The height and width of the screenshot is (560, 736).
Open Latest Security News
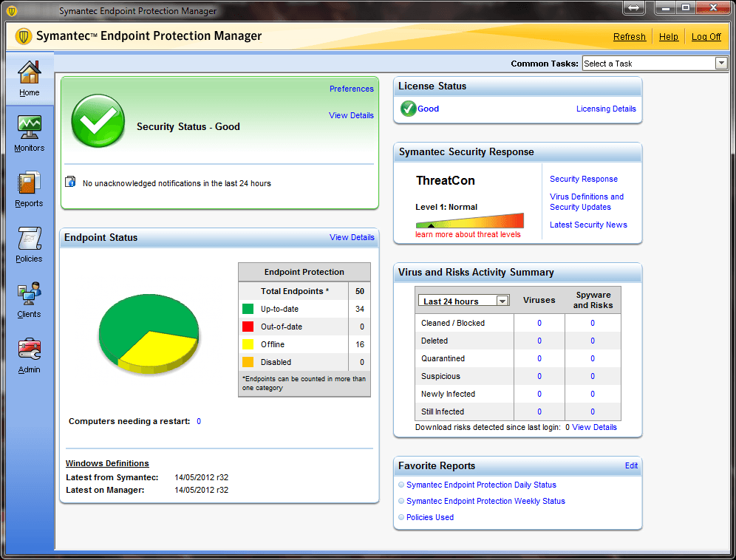[588, 225]
